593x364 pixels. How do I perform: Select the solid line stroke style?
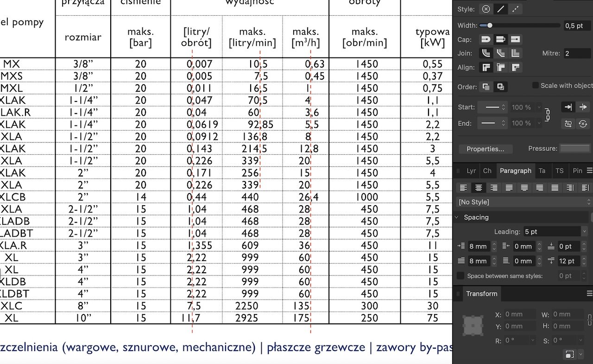click(x=500, y=9)
